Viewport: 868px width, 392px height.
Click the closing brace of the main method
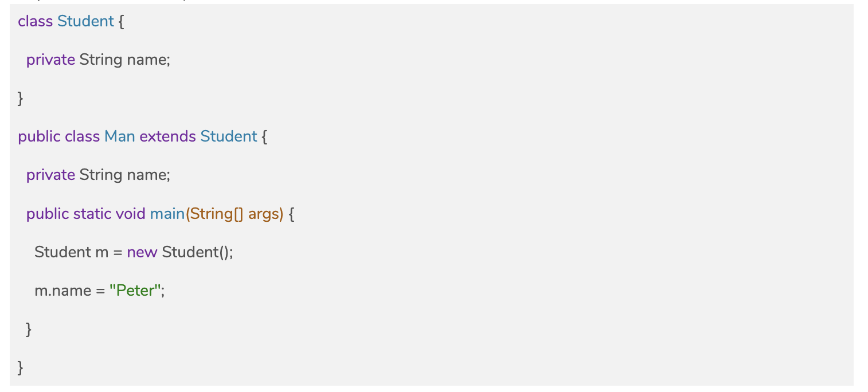click(x=29, y=329)
